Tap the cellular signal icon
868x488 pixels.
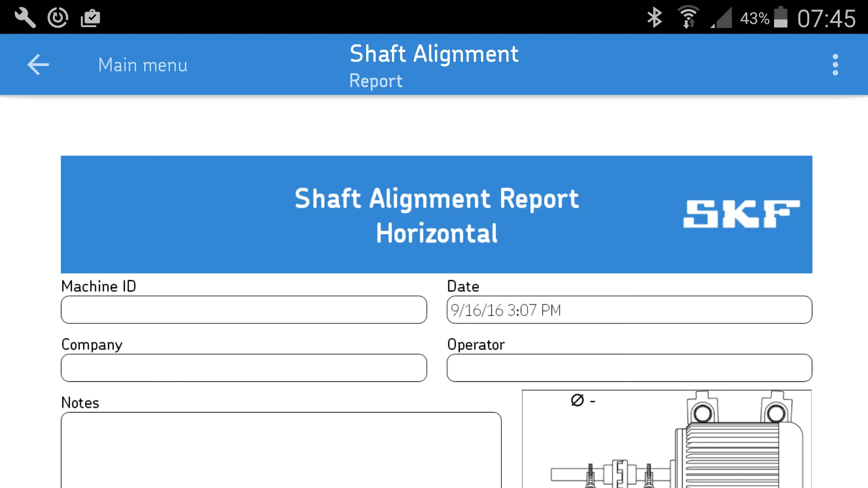pos(722,18)
